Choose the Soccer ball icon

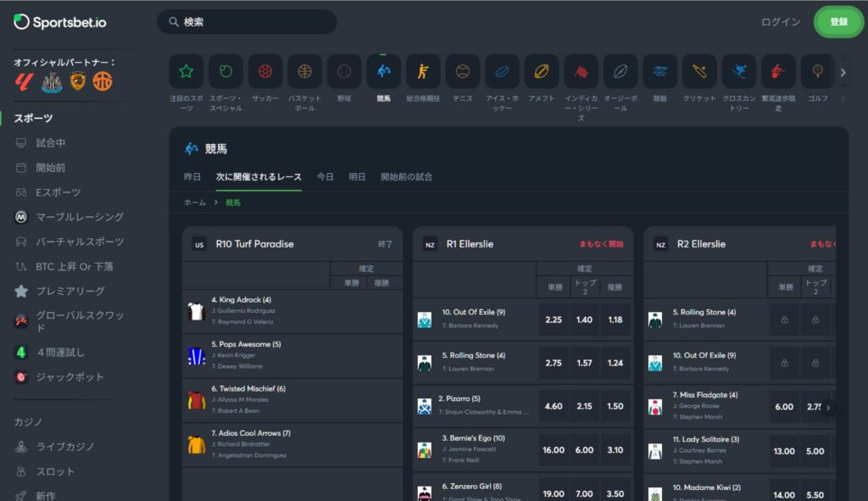[x=265, y=71]
